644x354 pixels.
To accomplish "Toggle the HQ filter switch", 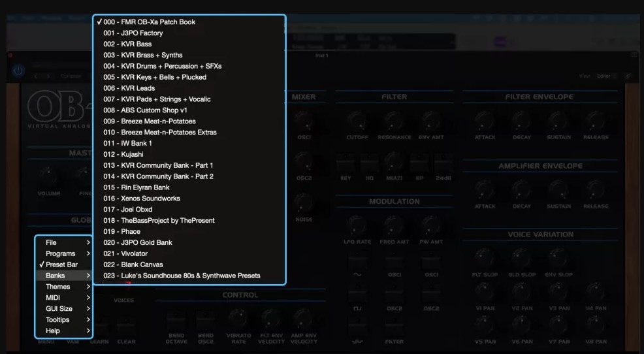I will pyautogui.click(x=370, y=164).
